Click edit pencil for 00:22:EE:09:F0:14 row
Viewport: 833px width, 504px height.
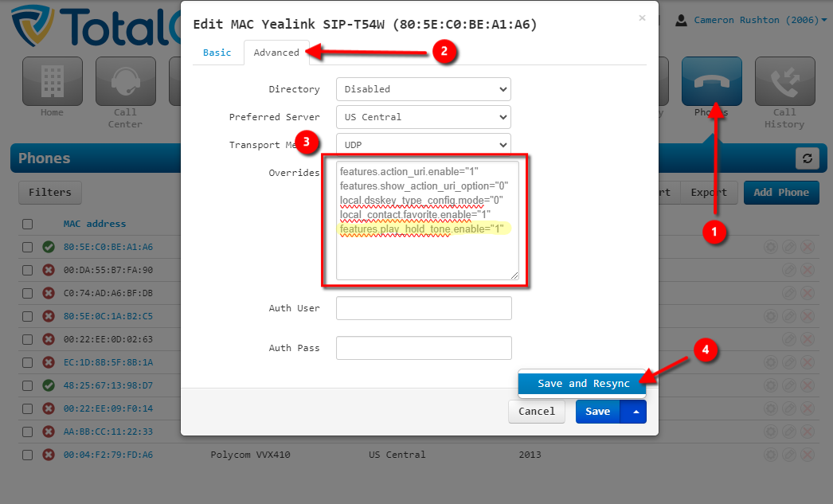click(x=789, y=408)
